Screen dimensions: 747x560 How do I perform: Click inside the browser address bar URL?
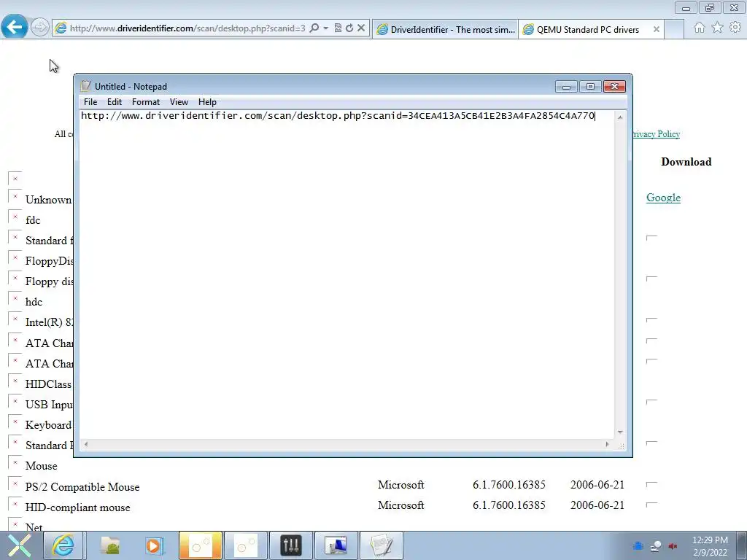pyautogui.click(x=187, y=28)
